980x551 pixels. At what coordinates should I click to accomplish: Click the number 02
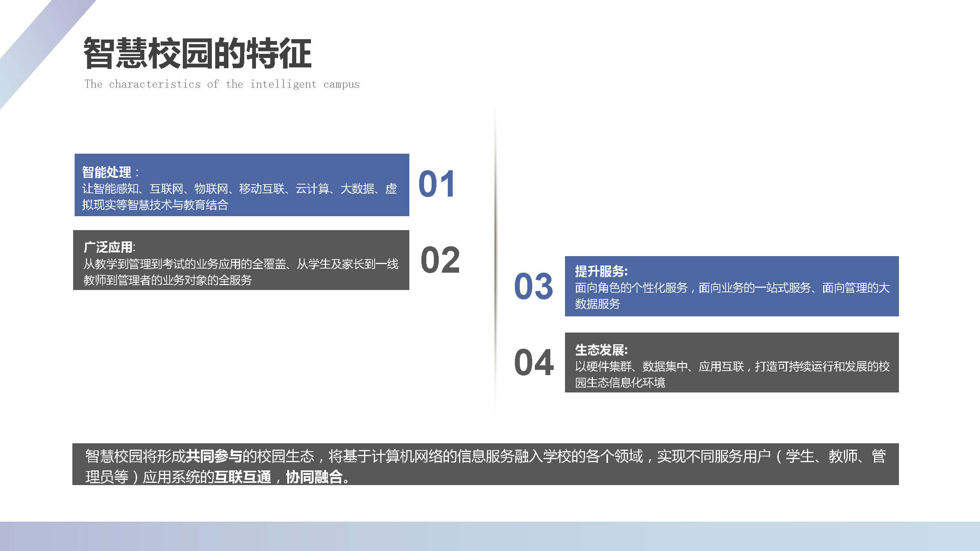pos(440,260)
